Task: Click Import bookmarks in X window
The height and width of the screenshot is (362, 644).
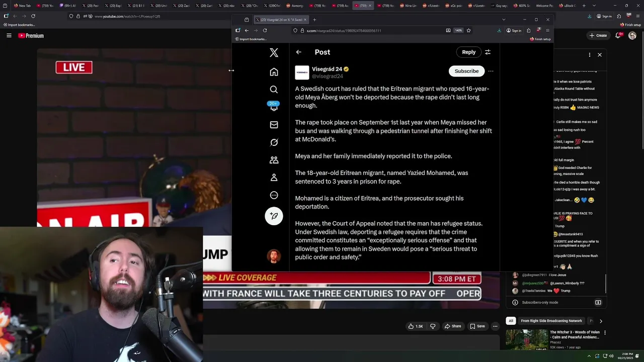Action: click(251, 39)
